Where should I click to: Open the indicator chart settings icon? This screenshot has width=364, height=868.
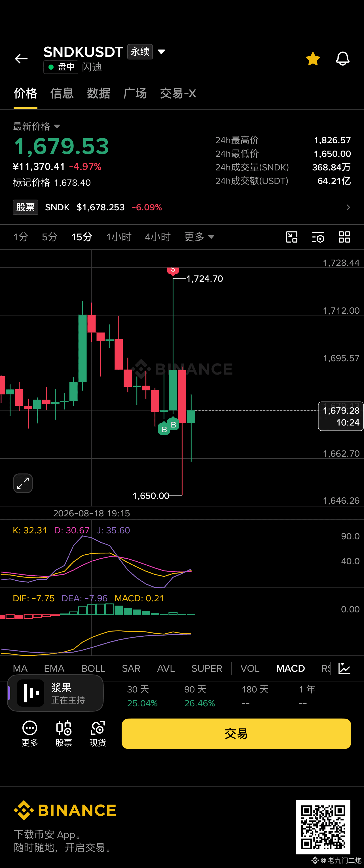[344, 668]
